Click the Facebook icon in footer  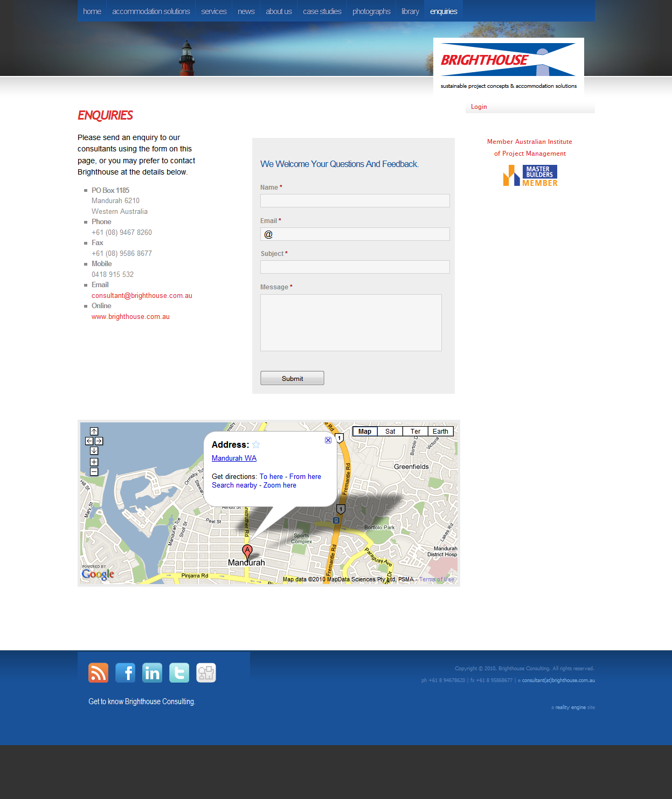click(125, 673)
